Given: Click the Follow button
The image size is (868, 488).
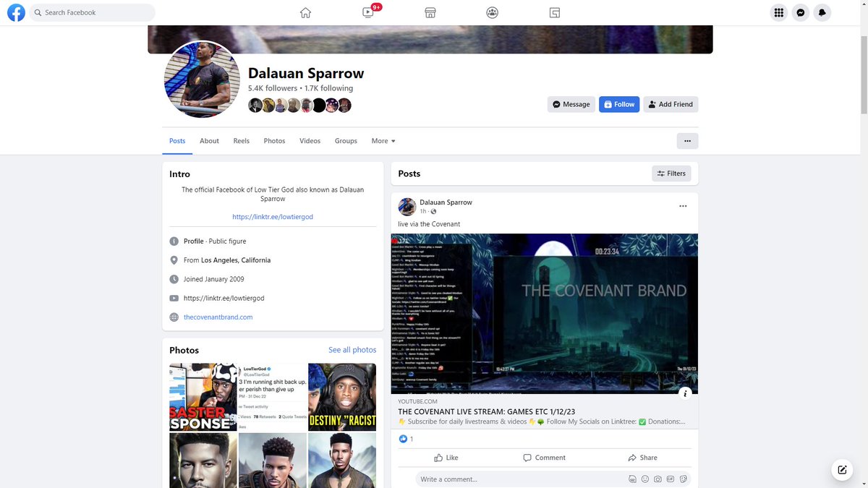Looking at the screenshot, I should pos(619,104).
